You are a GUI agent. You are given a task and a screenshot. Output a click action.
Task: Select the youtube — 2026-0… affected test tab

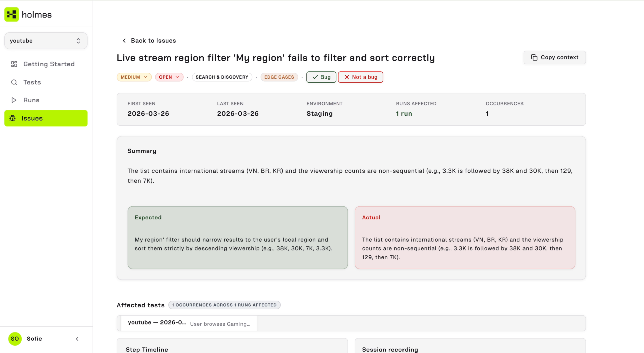click(x=189, y=323)
